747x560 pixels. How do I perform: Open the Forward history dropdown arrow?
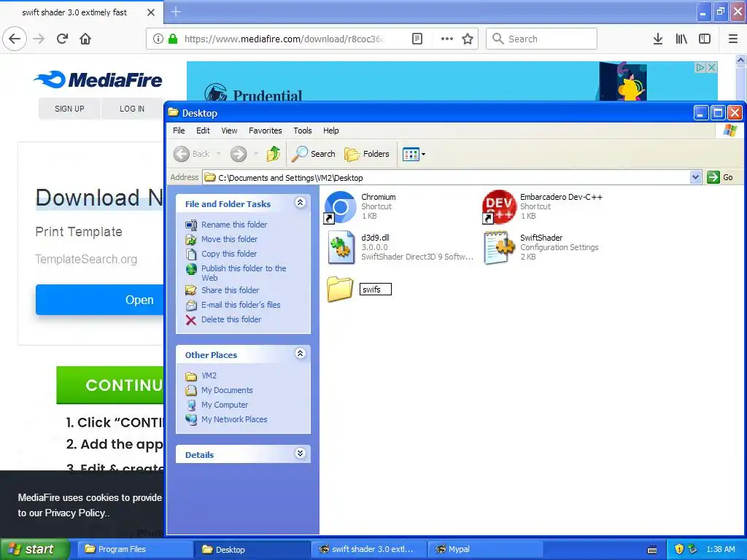[255, 154]
